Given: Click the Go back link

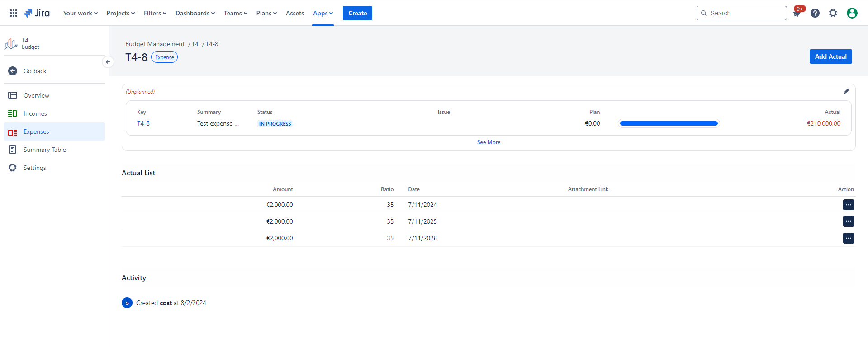Looking at the screenshot, I should point(35,71).
